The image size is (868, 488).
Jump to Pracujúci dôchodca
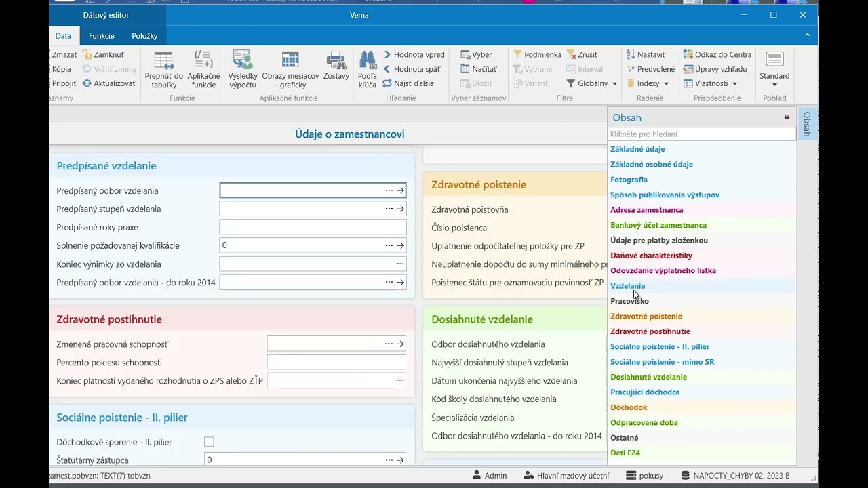point(645,392)
